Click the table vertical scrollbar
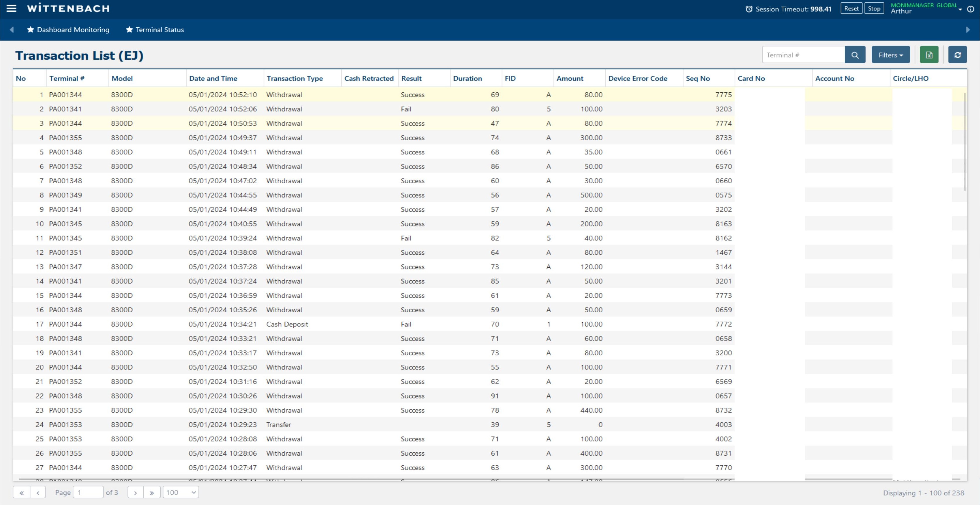Viewport: 980px width, 505px height. pyautogui.click(x=965, y=141)
